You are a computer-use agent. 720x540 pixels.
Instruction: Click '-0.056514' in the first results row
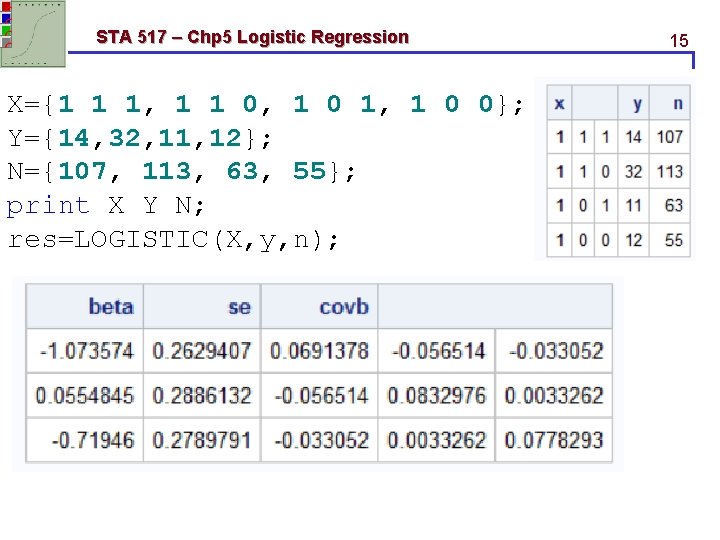[x=437, y=351]
